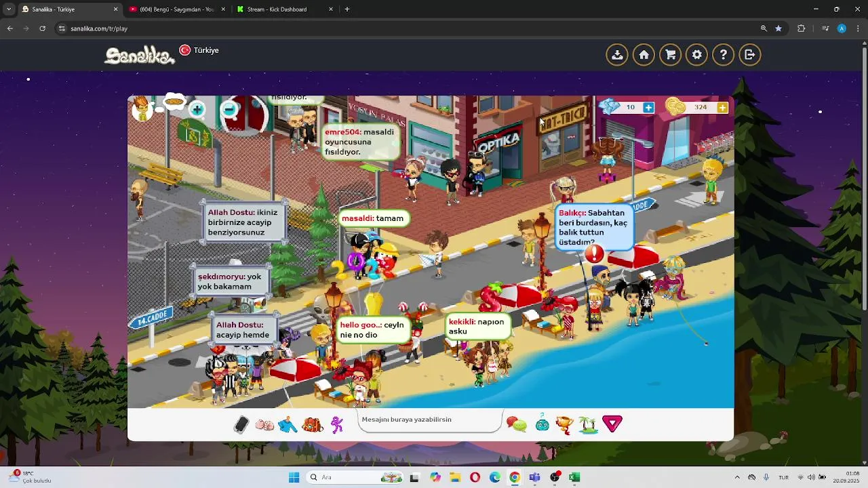
Task: Open the gold trophy icon
Action: click(564, 424)
